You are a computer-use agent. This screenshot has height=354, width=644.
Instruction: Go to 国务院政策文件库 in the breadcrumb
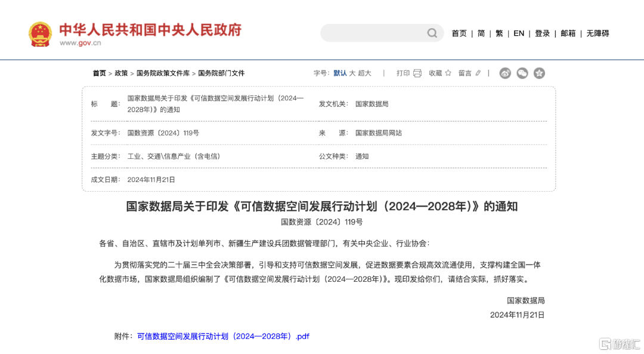coord(163,73)
